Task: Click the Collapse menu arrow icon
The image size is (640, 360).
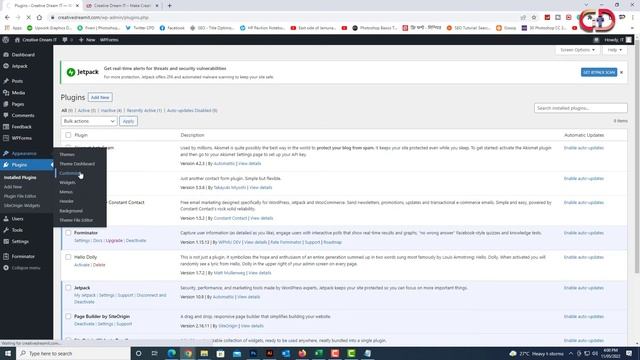Action: pos(6,268)
